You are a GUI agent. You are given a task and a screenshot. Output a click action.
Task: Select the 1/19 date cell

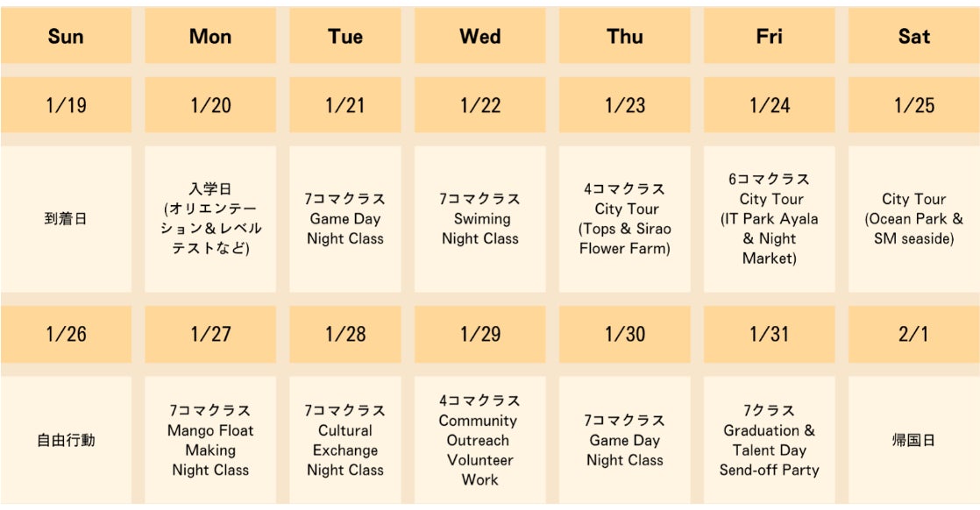[66, 105]
